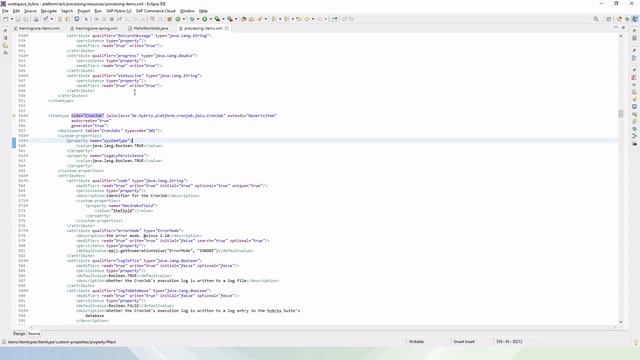
Task: Minimize the editor area
Action: point(616,27)
